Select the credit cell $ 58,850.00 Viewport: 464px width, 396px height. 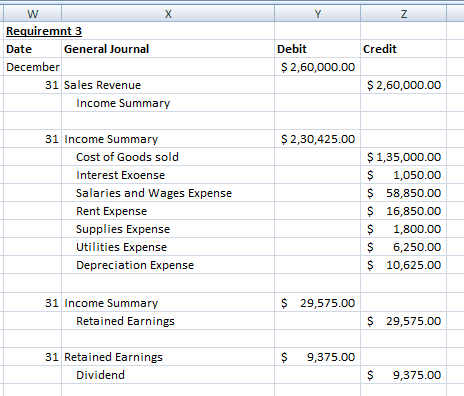tap(404, 193)
